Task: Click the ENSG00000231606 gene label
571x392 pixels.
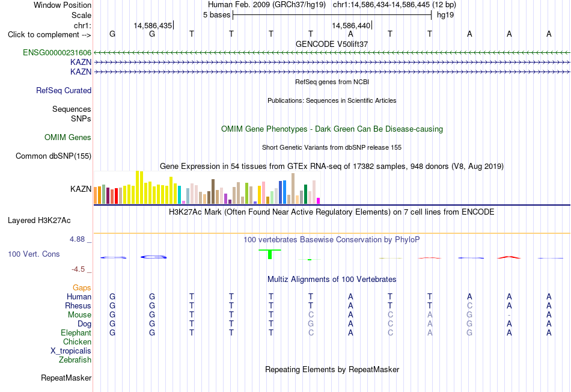Action: (x=57, y=53)
